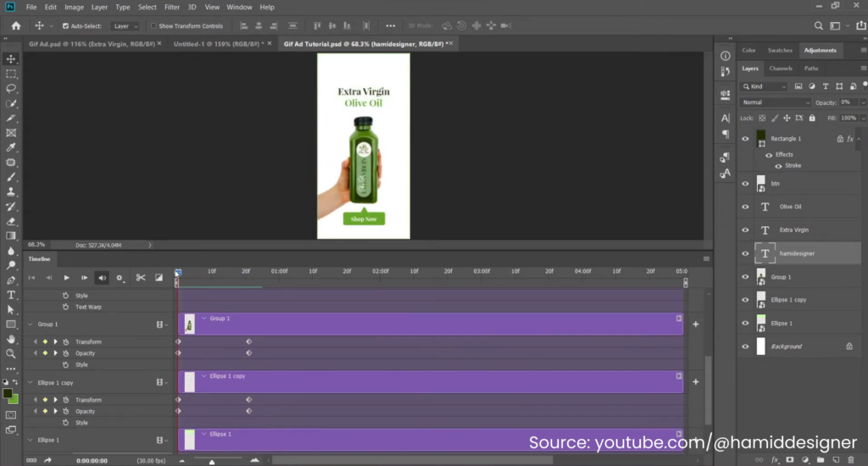868x466 pixels.
Task: Open the Normal blend mode dropdown
Action: (x=776, y=103)
